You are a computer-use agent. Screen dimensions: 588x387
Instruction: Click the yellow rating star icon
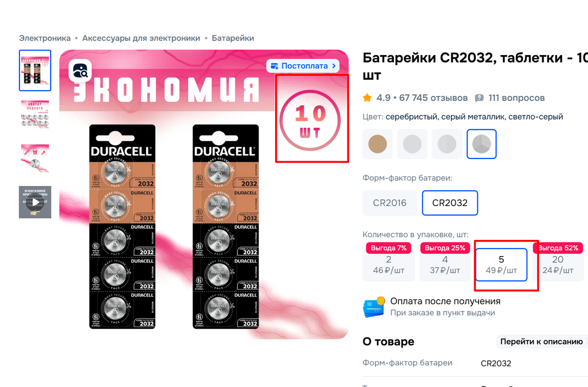tap(367, 98)
